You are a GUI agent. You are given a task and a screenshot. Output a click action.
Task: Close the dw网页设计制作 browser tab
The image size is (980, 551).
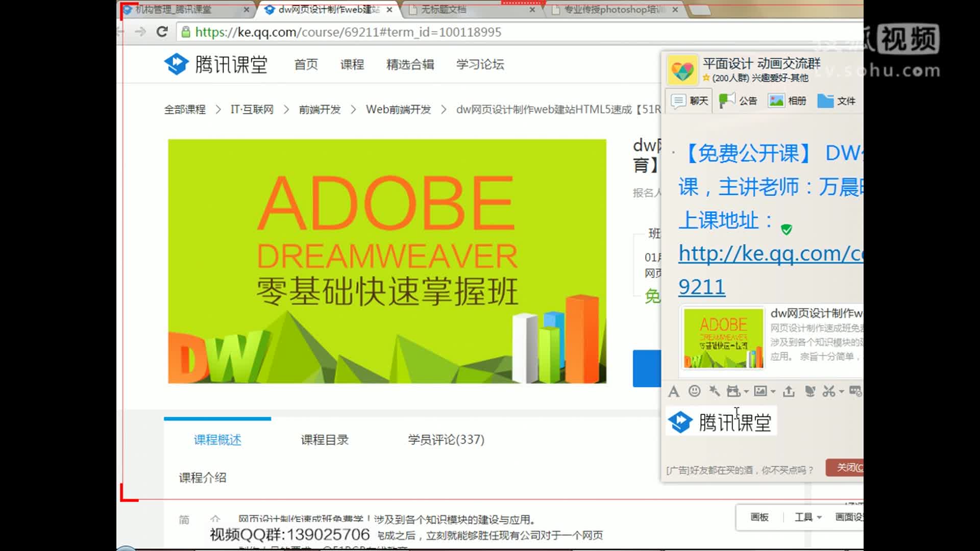pos(389,9)
